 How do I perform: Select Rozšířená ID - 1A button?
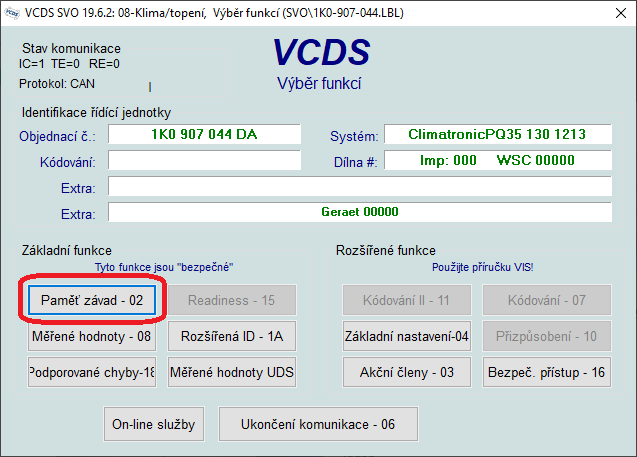(232, 336)
